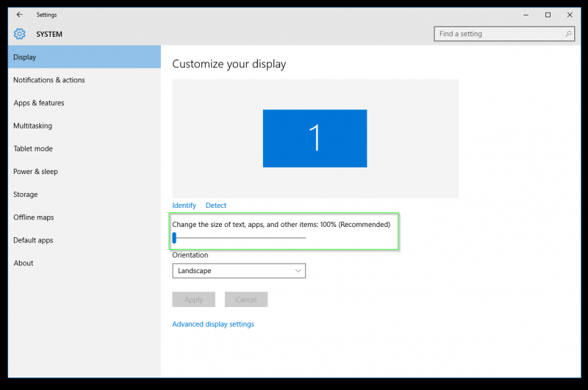Screen dimensions: 588x390
Task: Click the Customize your display heading
Action: point(229,64)
